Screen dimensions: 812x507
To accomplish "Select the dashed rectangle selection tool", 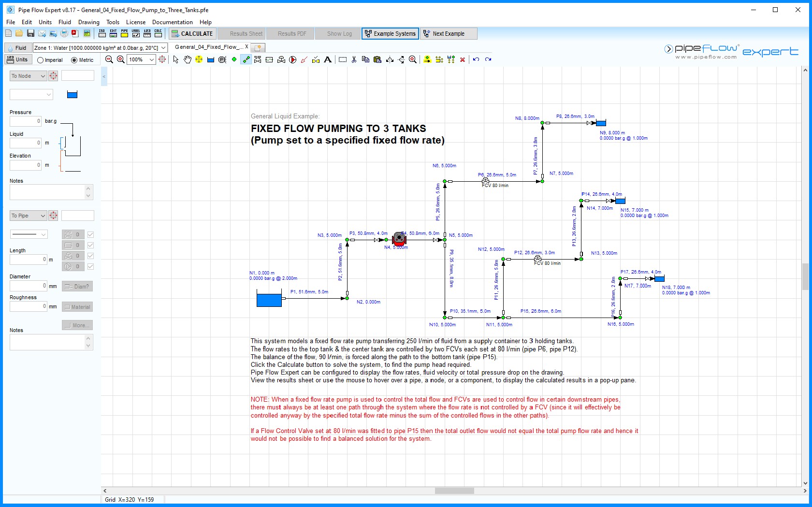I will pyautogui.click(x=343, y=59).
